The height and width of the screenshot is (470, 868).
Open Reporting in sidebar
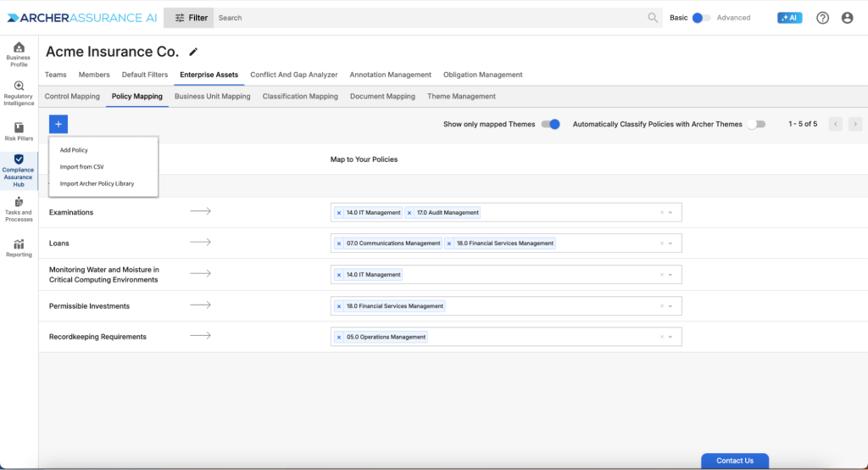[x=19, y=249]
